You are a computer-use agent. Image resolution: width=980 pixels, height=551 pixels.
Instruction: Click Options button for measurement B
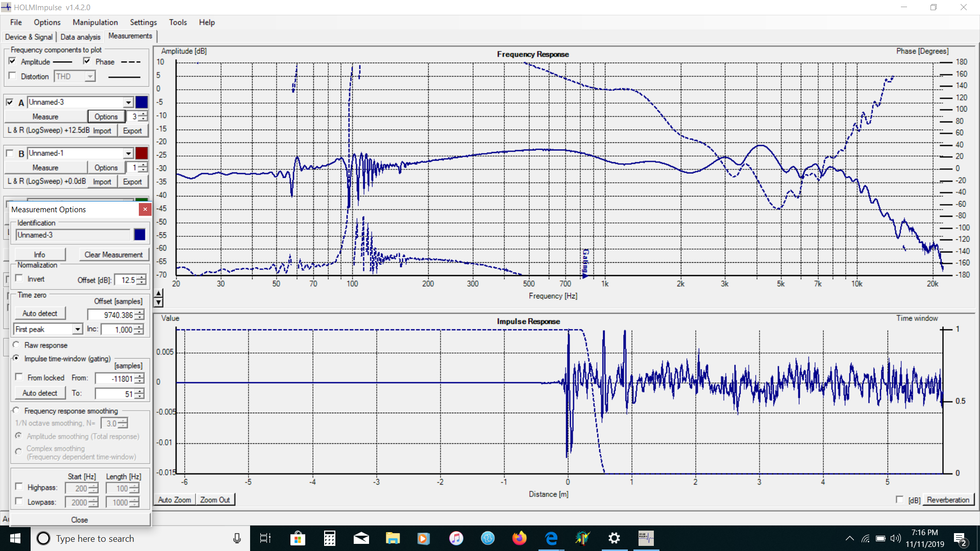point(106,168)
